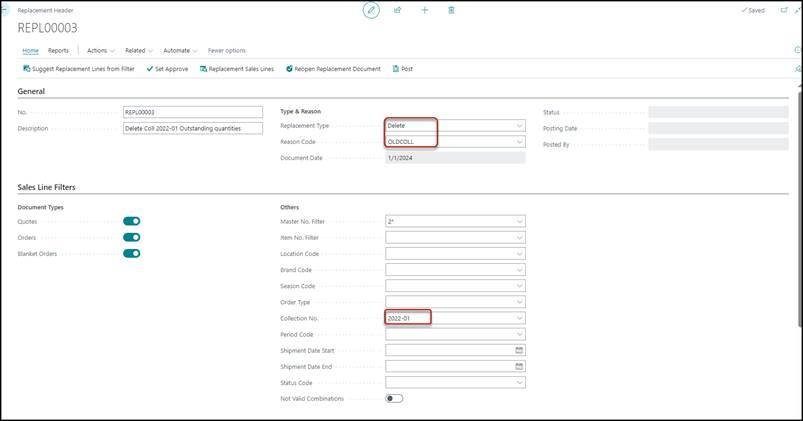Click the trash delete icon
Image resolution: width=803 pixels, height=421 pixels.
pos(452,10)
